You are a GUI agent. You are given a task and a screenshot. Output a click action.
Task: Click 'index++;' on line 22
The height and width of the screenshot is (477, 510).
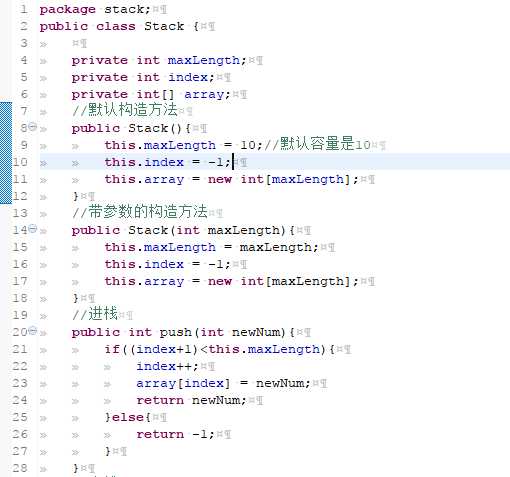(x=167, y=366)
